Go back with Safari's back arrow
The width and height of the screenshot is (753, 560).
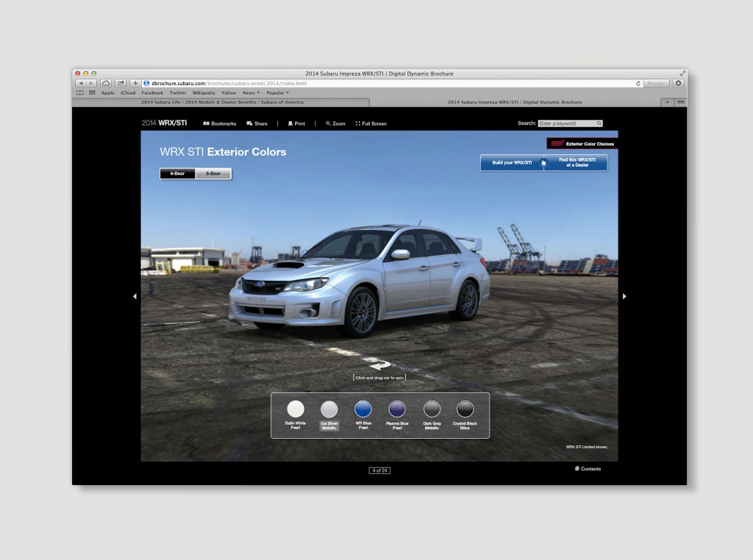pos(81,84)
